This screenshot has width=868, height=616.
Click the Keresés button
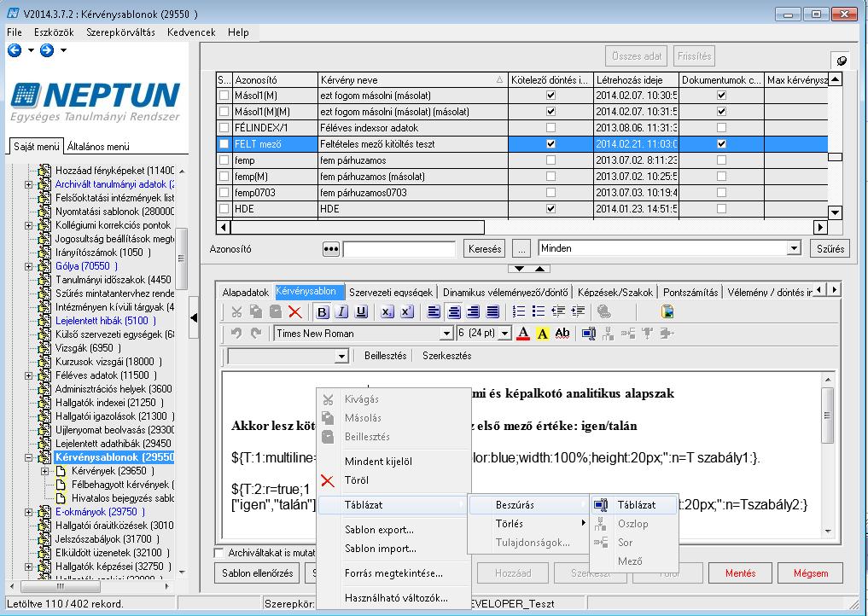(485, 248)
